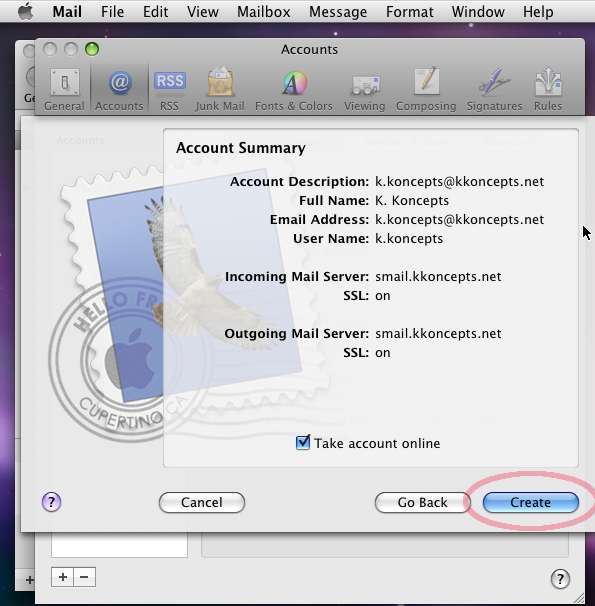Click the Incoming Mail Server value smail.kkoncepts.net
The width and height of the screenshot is (595, 606).
(438, 276)
